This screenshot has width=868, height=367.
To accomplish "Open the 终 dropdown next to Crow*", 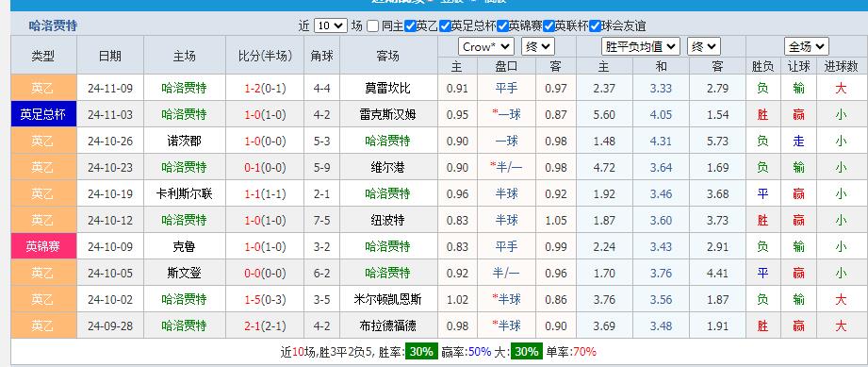I will point(537,46).
